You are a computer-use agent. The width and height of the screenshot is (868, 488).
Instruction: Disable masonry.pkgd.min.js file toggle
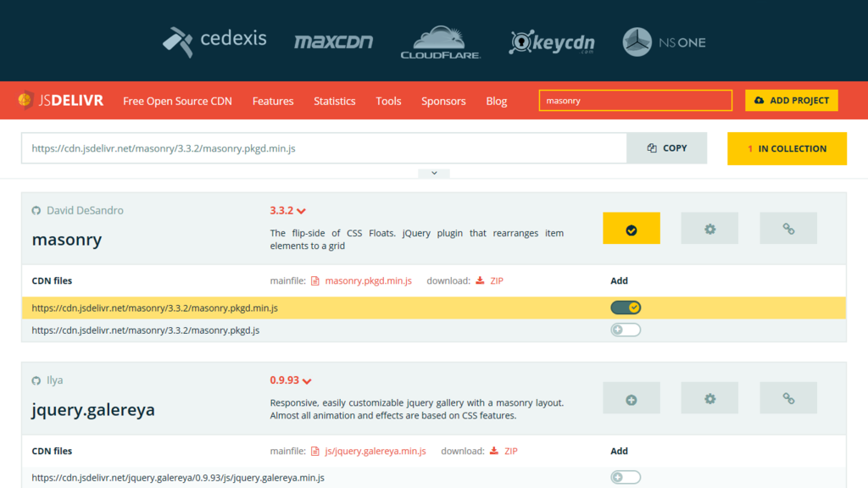point(626,307)
